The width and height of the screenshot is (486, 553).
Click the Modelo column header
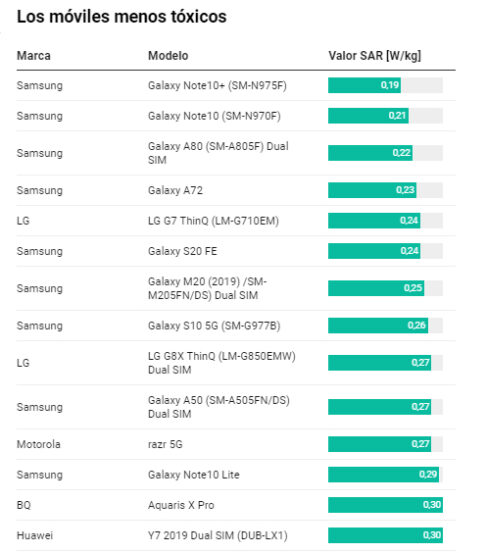coord(168,56)
